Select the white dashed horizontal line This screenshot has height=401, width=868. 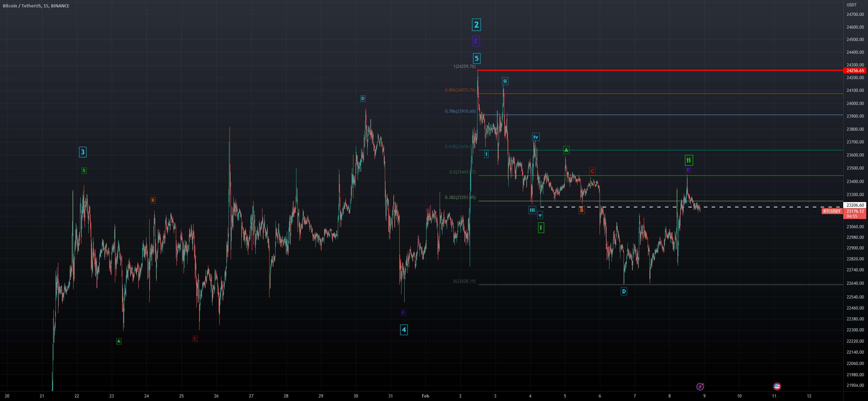point(692,207)
